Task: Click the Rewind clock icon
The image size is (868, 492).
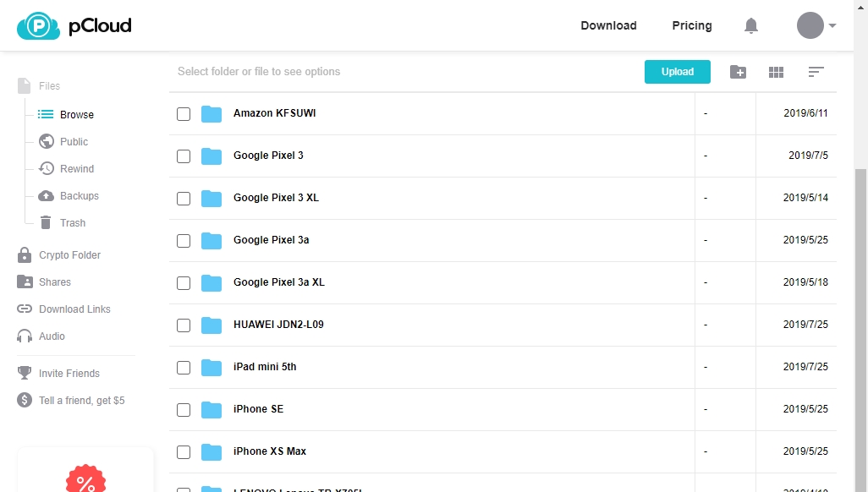Action: click(x=47, y=169)
